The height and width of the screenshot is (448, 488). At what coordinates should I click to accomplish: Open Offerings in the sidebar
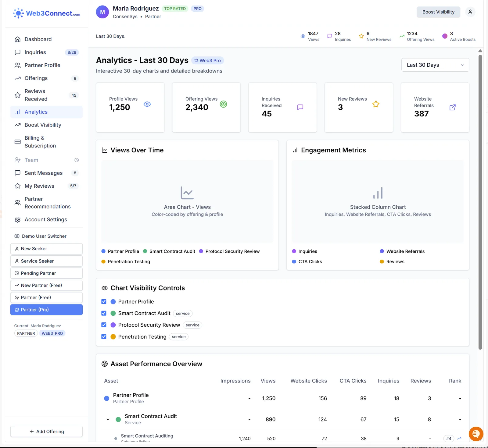click(x=46, y=78)
